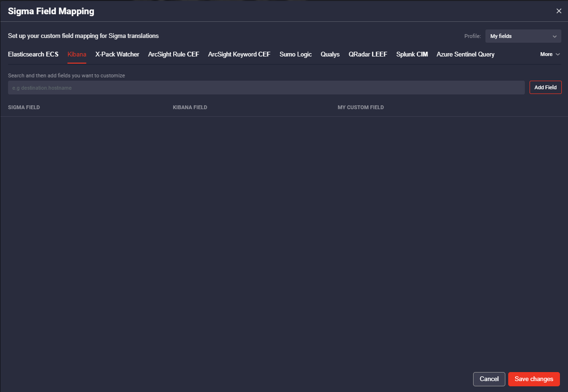Click the MY CUSTOM FIELD column header
Screen dimensions: 568x392
[x=361, y=107]
